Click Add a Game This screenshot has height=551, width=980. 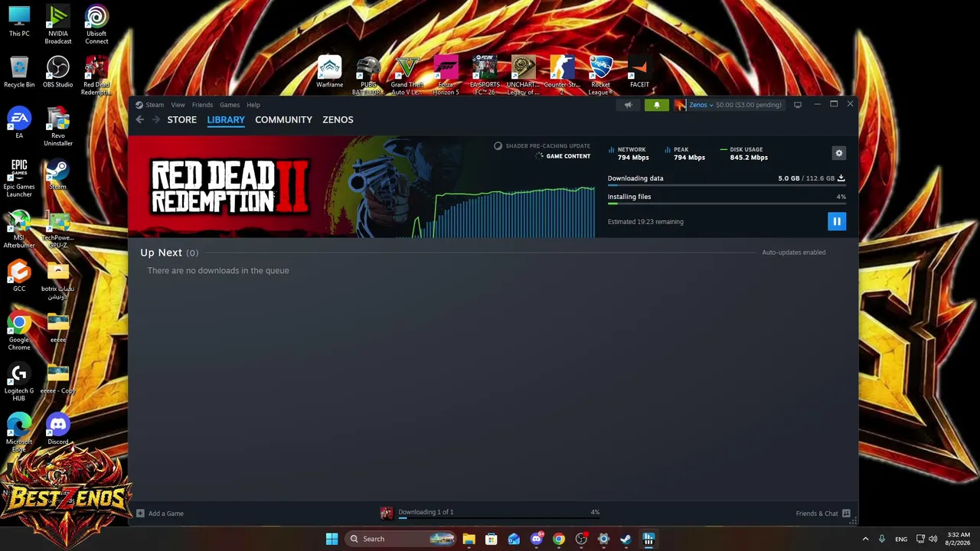pyautogui.click(x=160, y=514)
